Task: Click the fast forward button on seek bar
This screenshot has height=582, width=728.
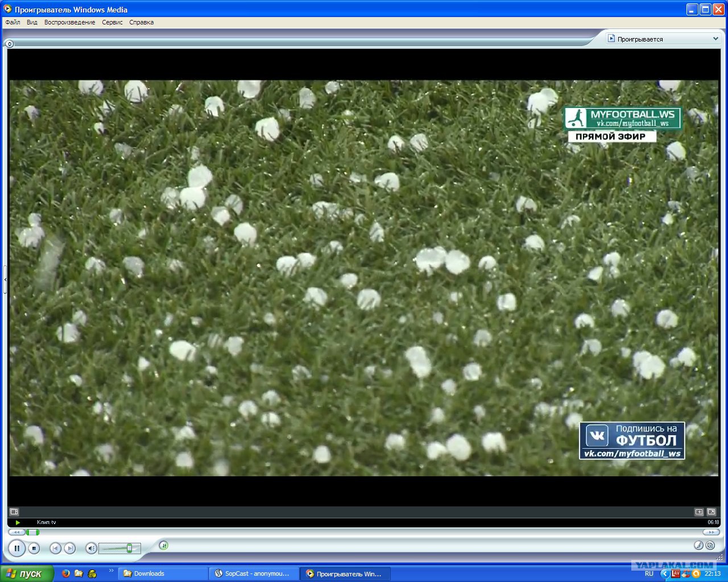Action: (711, 532)
